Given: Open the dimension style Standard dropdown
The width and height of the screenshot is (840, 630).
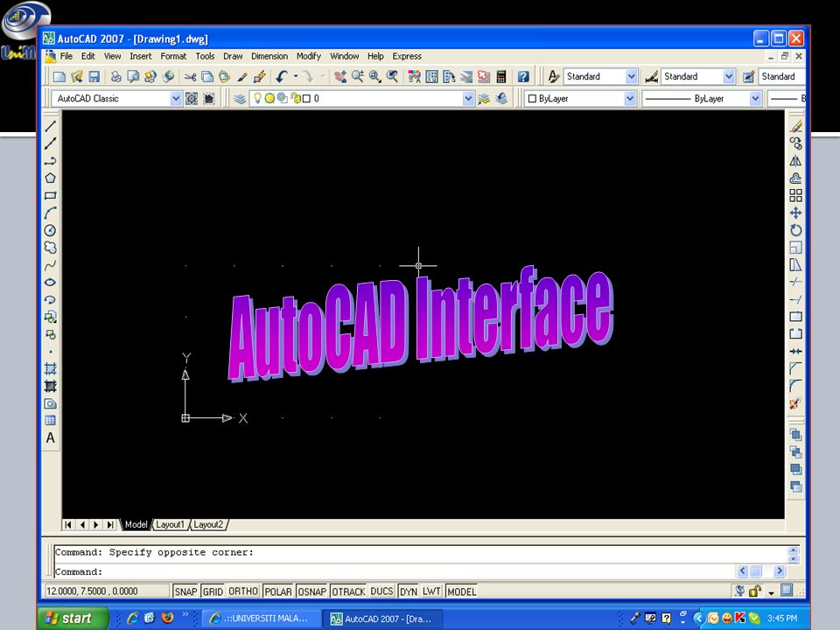Looking at the screenshot, I should [729, 77].
